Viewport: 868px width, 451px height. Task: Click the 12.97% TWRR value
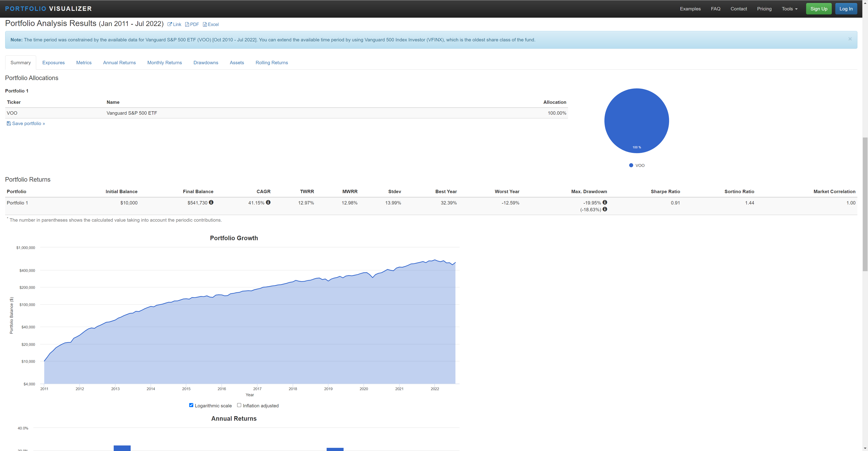pyautogui.click(x=306, y=203)
